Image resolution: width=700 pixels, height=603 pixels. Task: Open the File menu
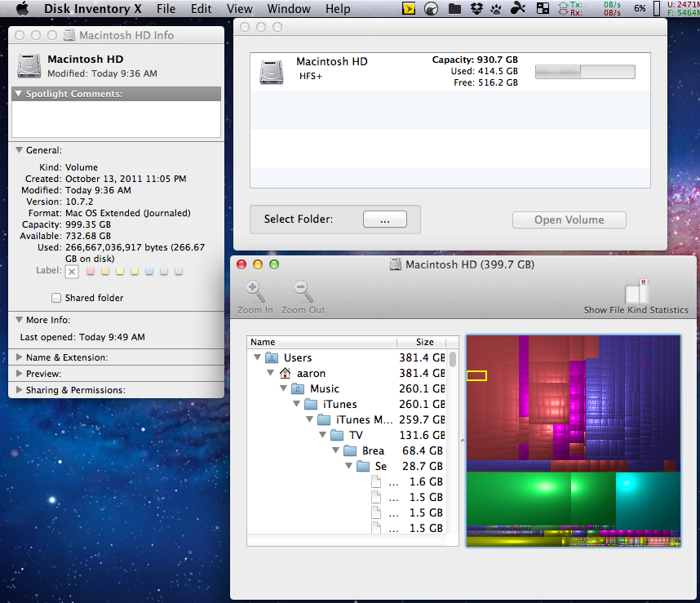tap(166, 8)
